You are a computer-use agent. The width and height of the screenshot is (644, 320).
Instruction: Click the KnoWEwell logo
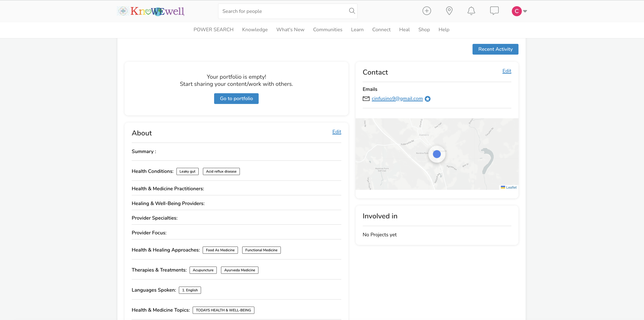point(151,11)
